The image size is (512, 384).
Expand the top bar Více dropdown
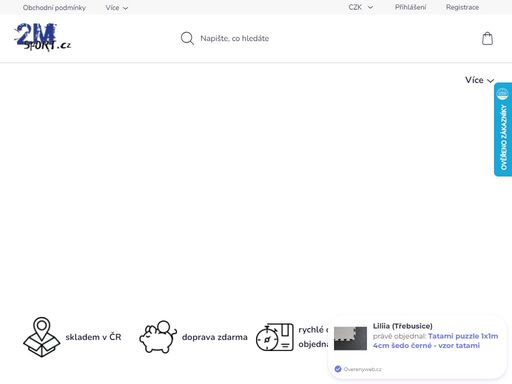[117, 7]
